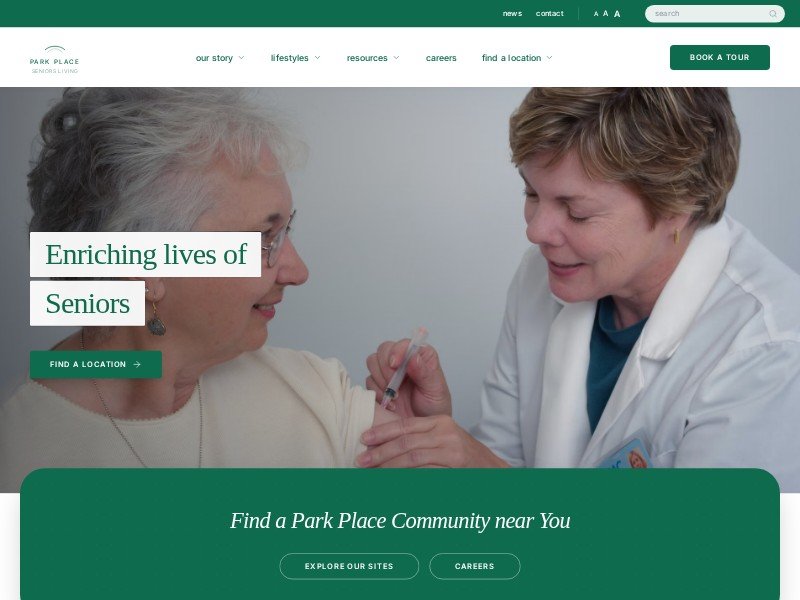Click the Park Place Seniors Living logo
Viewport: 800px width, 600px height.
tap(55, 60)
